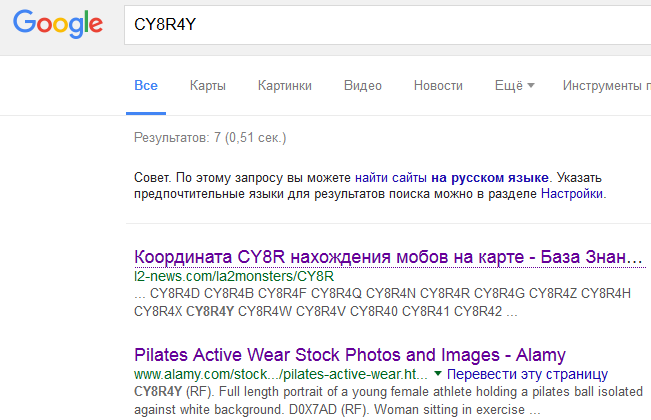Open the Координата CY8R result title
651x420 pixels.
click(388, 257)
